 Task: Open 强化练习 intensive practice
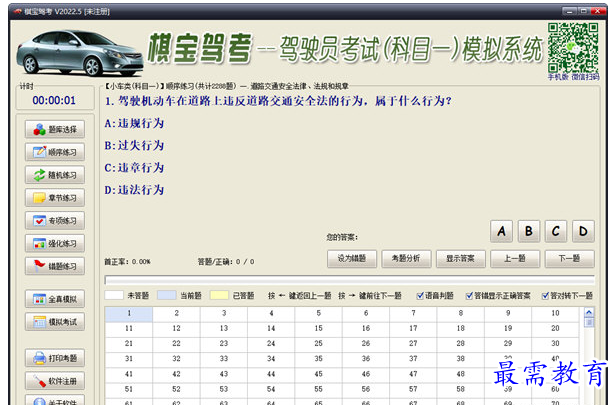(55, 243)
